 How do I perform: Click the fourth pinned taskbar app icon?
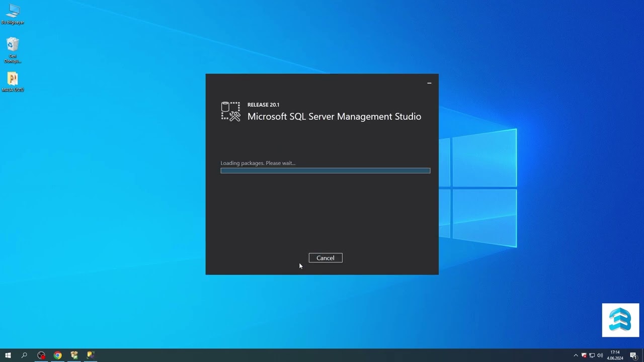(x=91, y=355)
